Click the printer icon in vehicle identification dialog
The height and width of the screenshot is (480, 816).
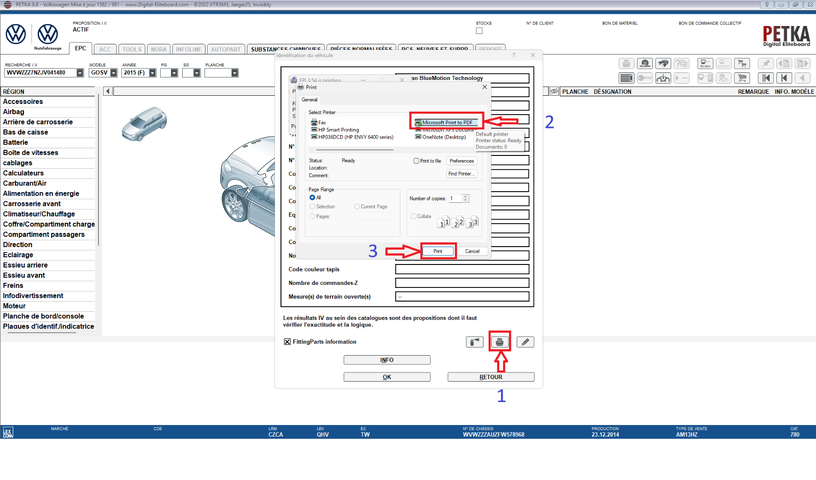coord(500,342)
